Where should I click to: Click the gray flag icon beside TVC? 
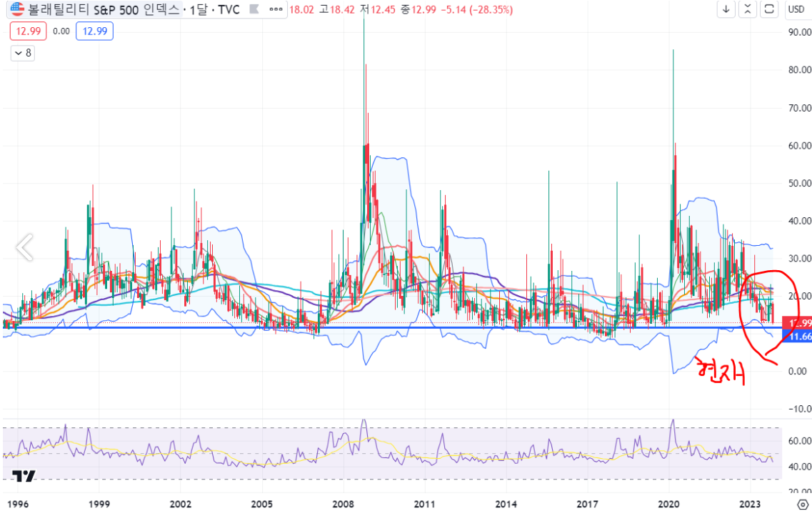tap(254, 9)
